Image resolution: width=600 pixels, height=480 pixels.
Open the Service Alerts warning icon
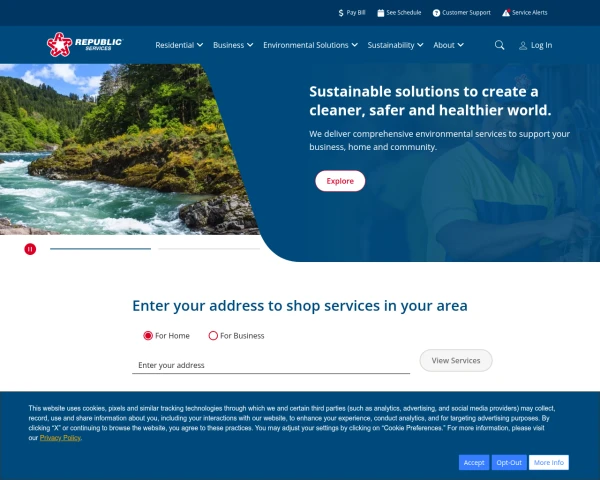[x=506, y=13]
